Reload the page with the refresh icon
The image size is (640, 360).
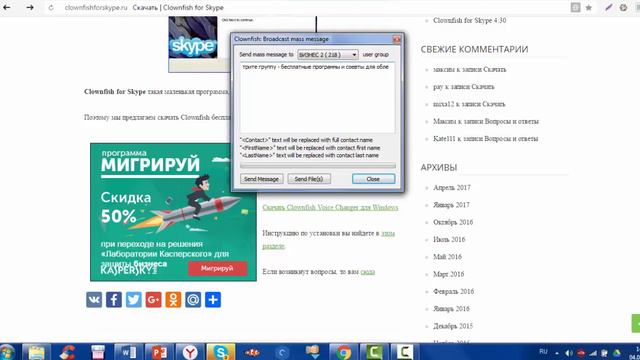click(51, 7)
